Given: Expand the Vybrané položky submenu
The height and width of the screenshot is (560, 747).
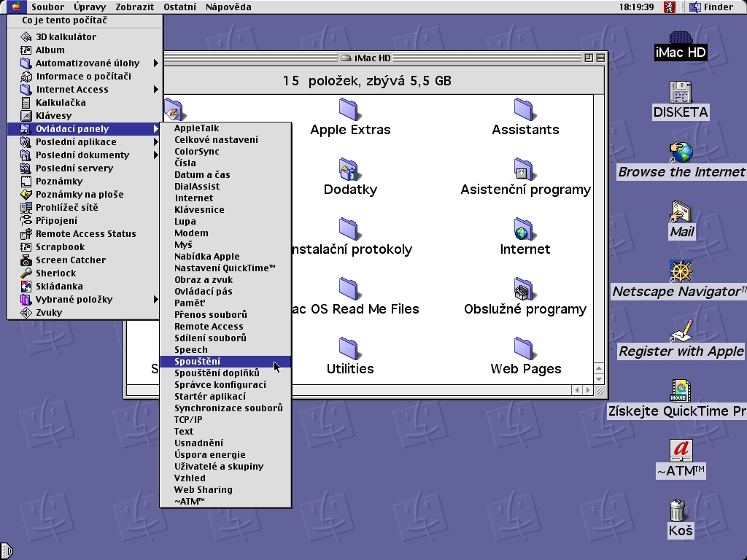Looking at the screenshot, I should click(85, 300).
